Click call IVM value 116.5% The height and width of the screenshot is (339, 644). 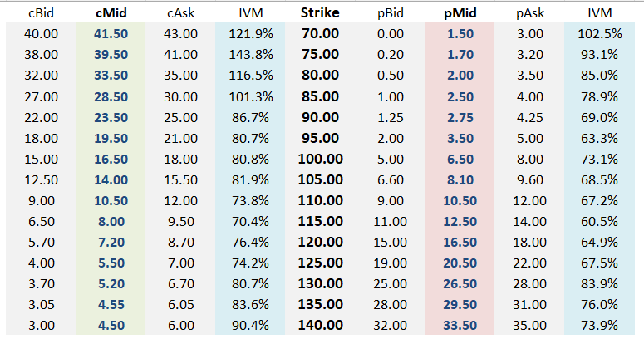click(251, 76)
